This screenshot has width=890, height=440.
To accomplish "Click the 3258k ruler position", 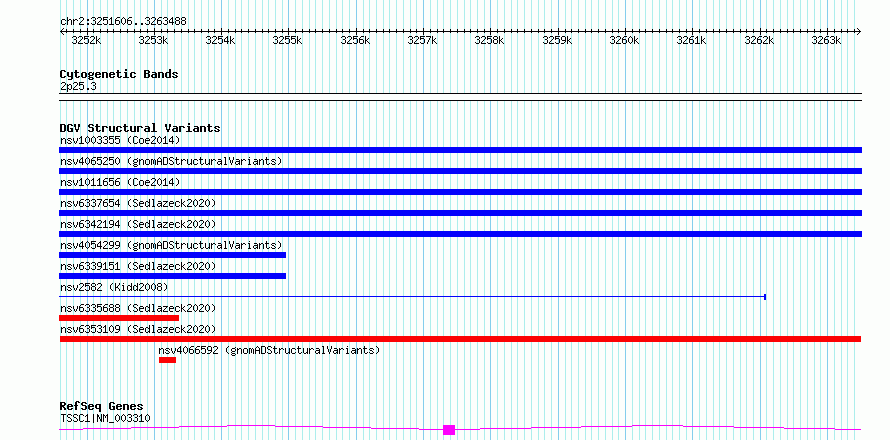I will click(490, 40).
